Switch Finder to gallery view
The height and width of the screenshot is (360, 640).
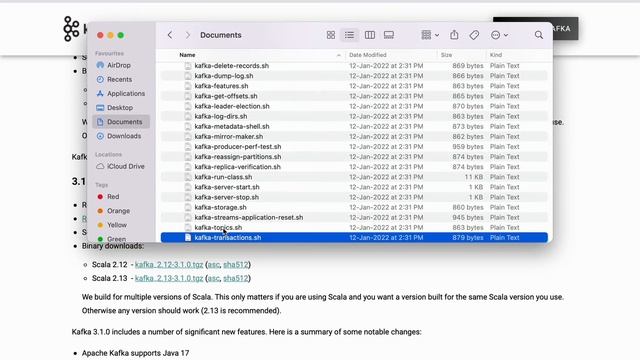point(389,35)
